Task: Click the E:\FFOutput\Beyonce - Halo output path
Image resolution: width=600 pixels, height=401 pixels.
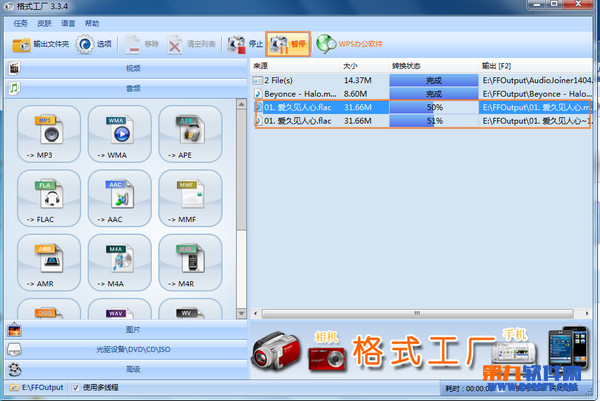Action: pyautogui.click(x=537, y=94)
